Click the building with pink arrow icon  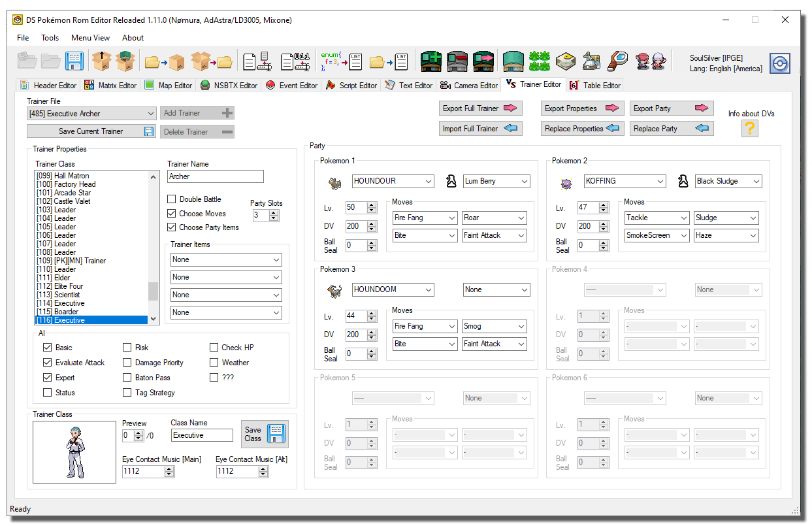point(483,61)
